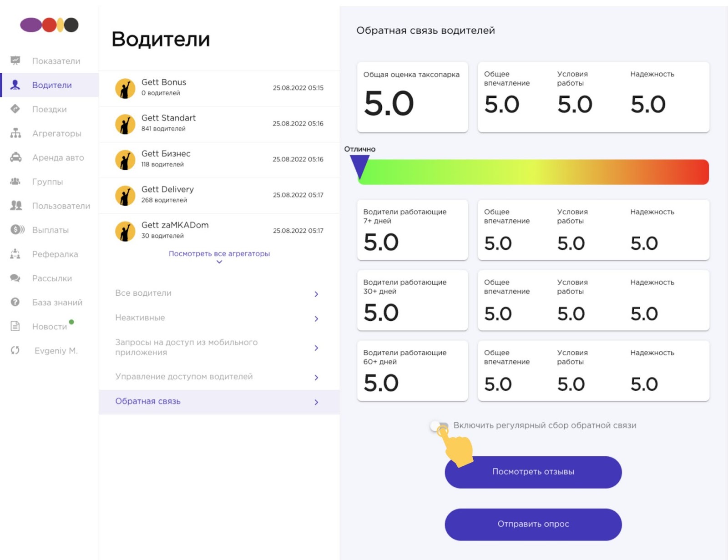
Task: Click the Новости document icon
Action: [x=15, y=326]
